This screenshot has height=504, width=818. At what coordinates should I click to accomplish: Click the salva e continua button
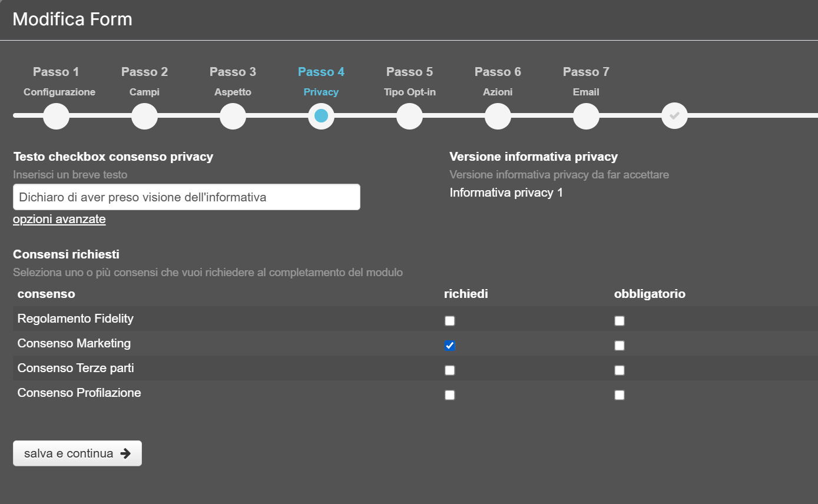[x=77, y=453]
